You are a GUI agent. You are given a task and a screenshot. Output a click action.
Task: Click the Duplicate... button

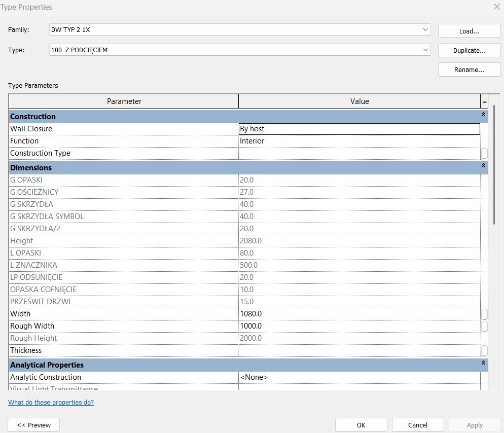pyautogui.click(x=469, y=51)
